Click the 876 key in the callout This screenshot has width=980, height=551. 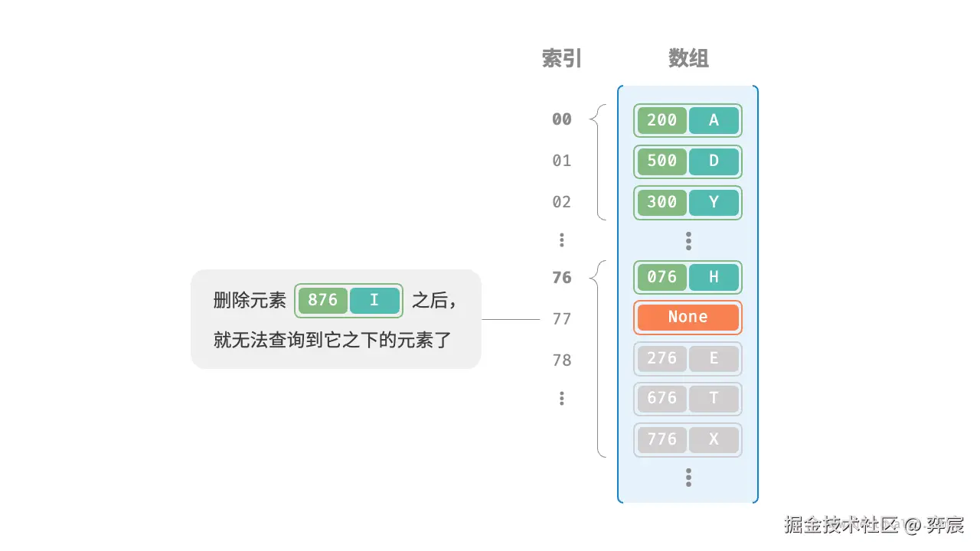coord(323,300)
